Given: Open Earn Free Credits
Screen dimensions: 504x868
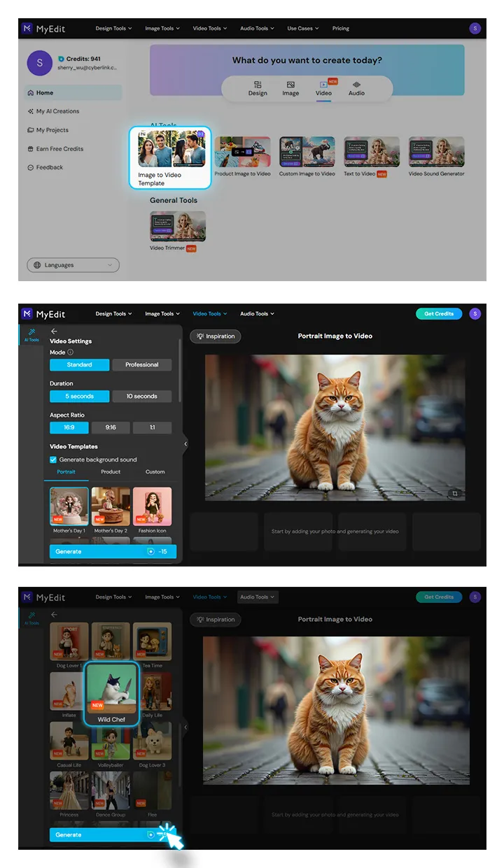Looking at the screenshot, I should [x=55, y=149].
